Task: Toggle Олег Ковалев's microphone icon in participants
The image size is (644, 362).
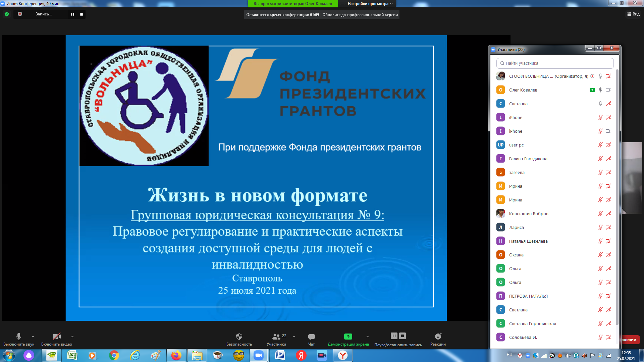Action: click(x=600, y=90)
